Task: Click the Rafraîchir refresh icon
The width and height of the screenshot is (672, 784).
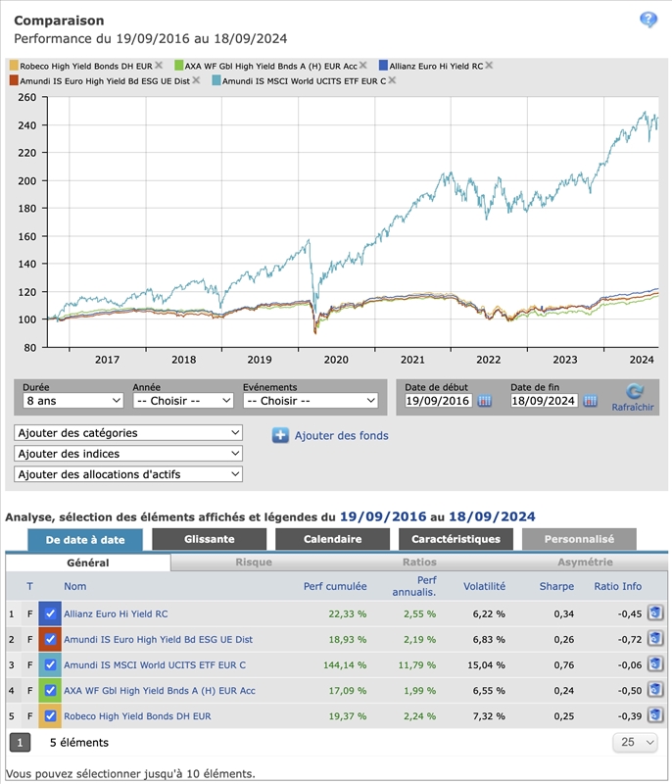Action: (x=633, y=393)
